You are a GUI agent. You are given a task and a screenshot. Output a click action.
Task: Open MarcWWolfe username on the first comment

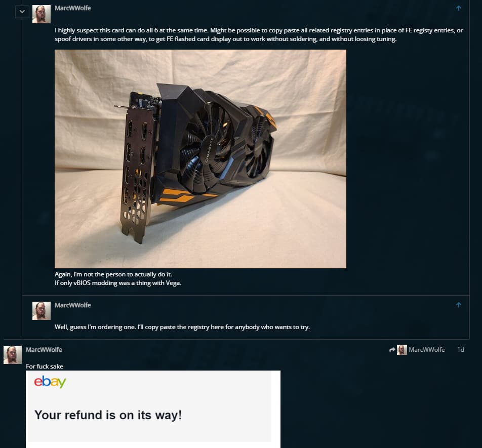(73, 8)
